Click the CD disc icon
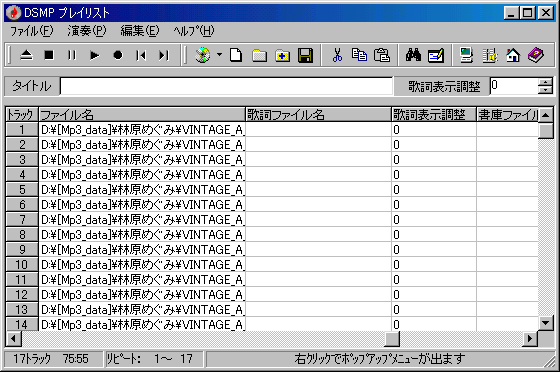This screenshot has height=372, width=560. pos(202,55)
